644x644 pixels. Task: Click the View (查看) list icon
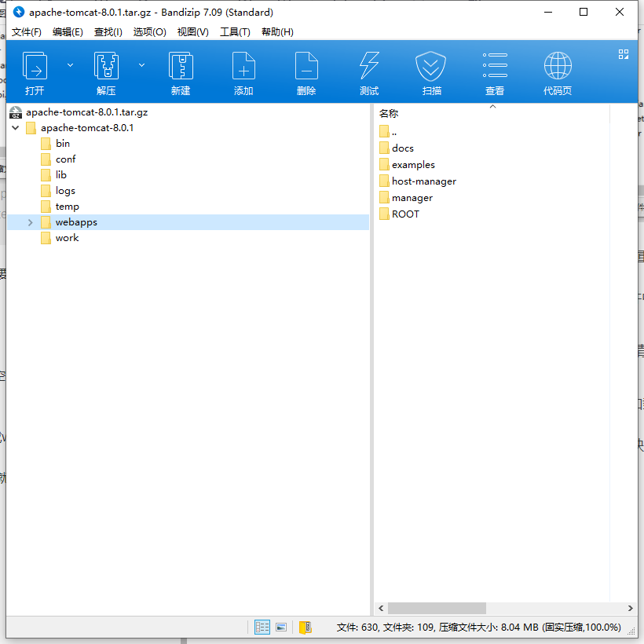(495, 65)
